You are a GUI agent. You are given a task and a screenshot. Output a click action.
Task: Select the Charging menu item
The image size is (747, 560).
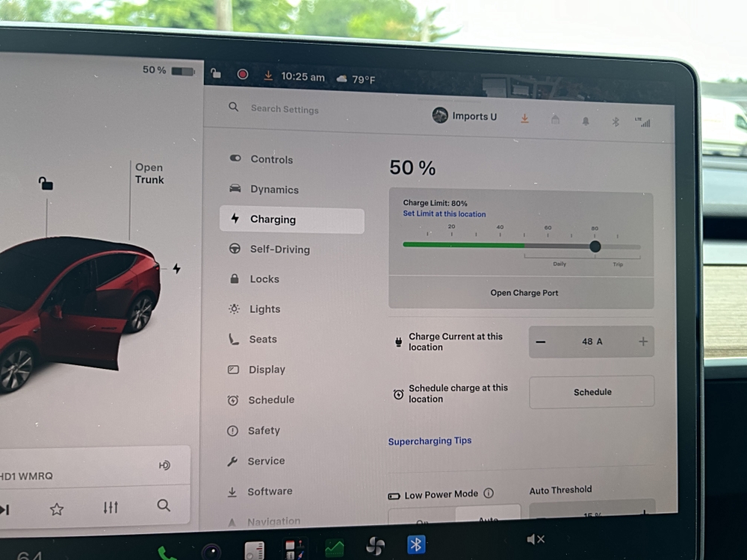291,220
